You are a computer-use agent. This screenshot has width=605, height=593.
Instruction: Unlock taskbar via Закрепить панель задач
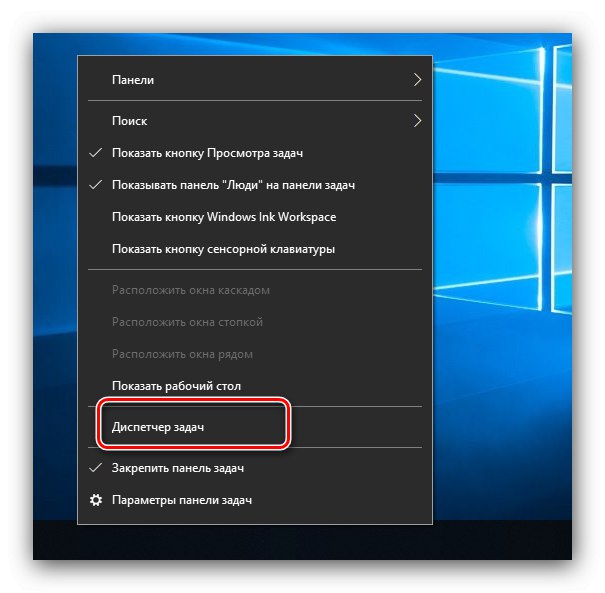tap(255, 468)
